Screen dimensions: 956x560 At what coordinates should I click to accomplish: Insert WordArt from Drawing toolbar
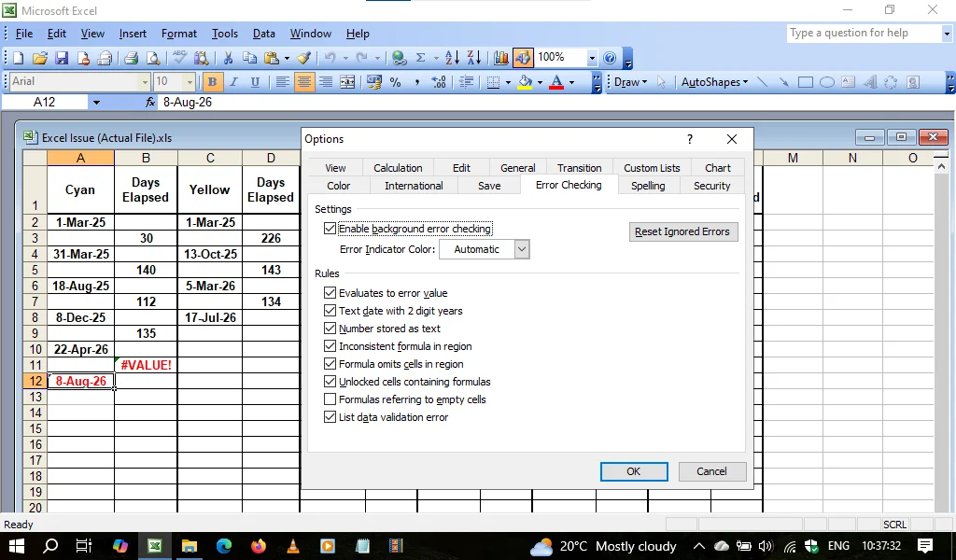pos(870,81)
